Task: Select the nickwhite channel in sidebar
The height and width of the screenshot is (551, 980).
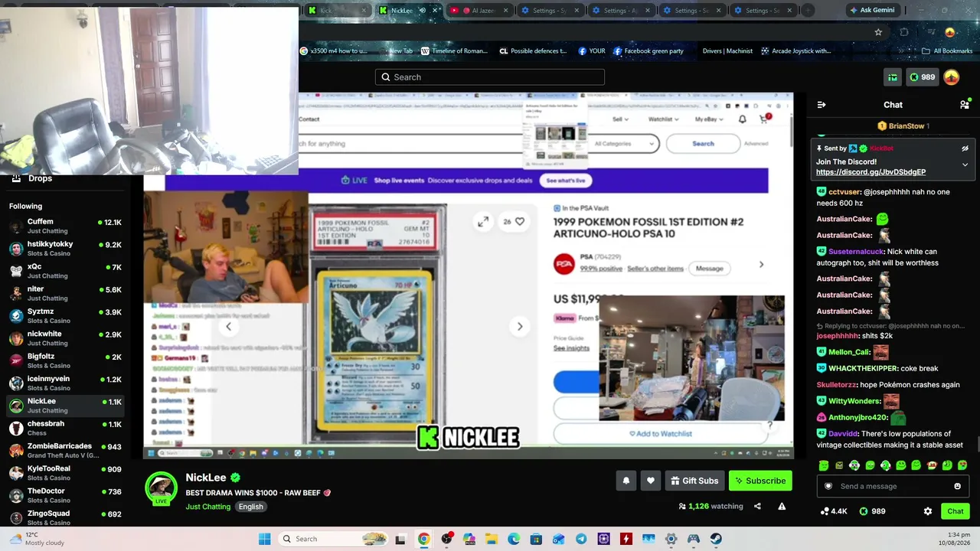Action: pos(65,338)
